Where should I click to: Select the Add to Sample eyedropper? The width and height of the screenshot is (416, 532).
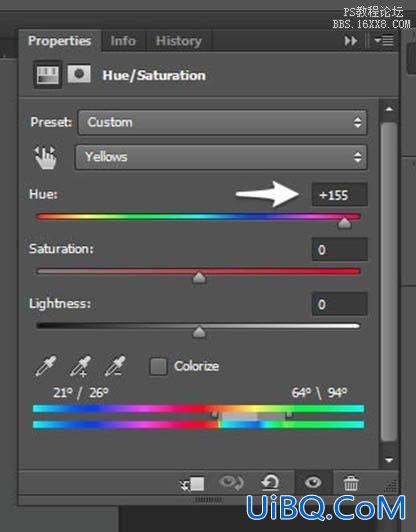80,366
